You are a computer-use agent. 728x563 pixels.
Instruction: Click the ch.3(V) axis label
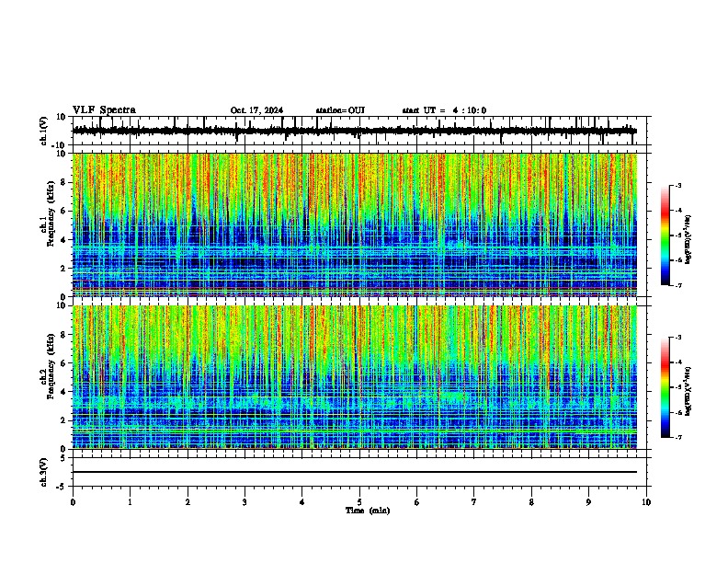tap(43, 472)
